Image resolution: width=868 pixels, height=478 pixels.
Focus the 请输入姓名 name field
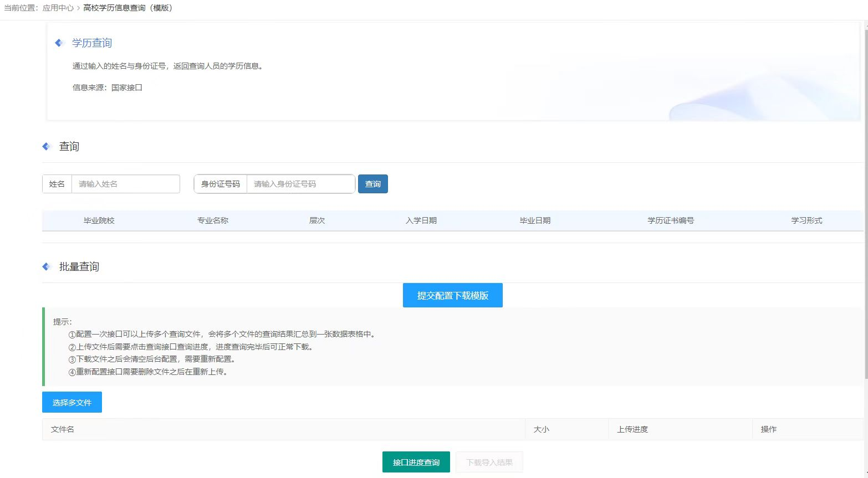tap(125, 184)
